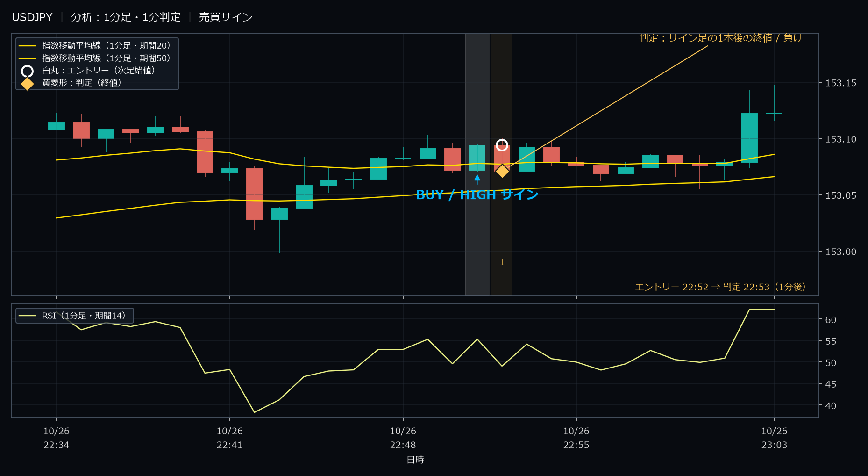The image size is (868, 476).
Task: Click the 22:34 time axis label
Action: (57, 438)
